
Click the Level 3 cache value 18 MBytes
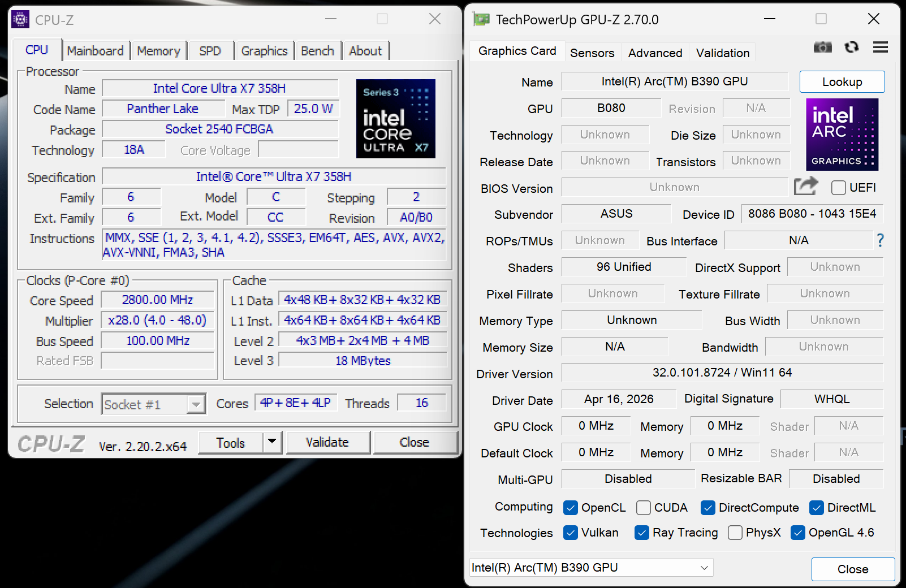(x=363, y=361)
